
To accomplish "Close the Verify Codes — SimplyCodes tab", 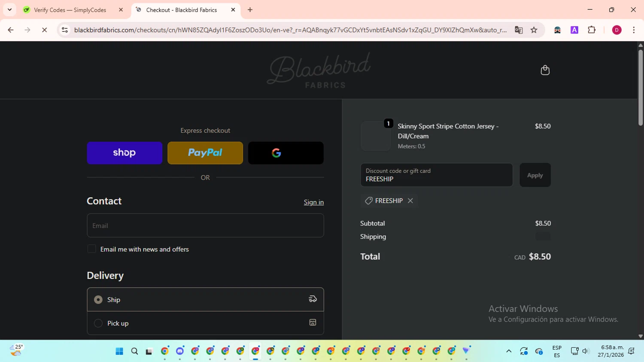I will click(121, 9).
